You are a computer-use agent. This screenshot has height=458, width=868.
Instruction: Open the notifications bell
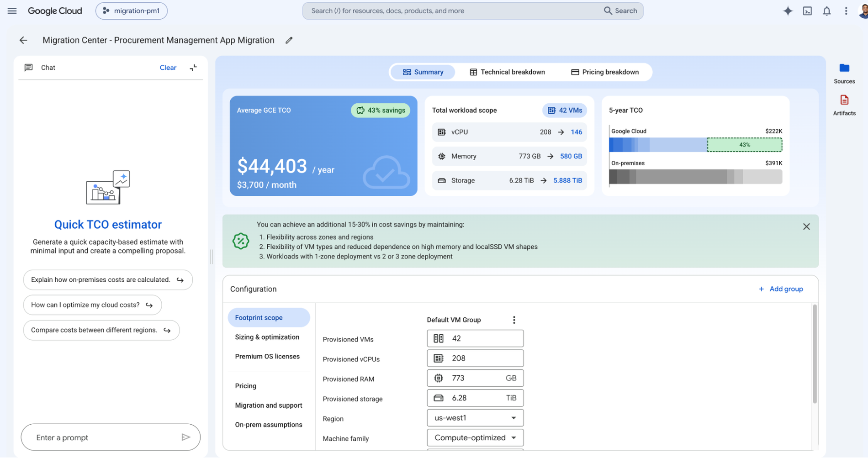pos(826,11)
